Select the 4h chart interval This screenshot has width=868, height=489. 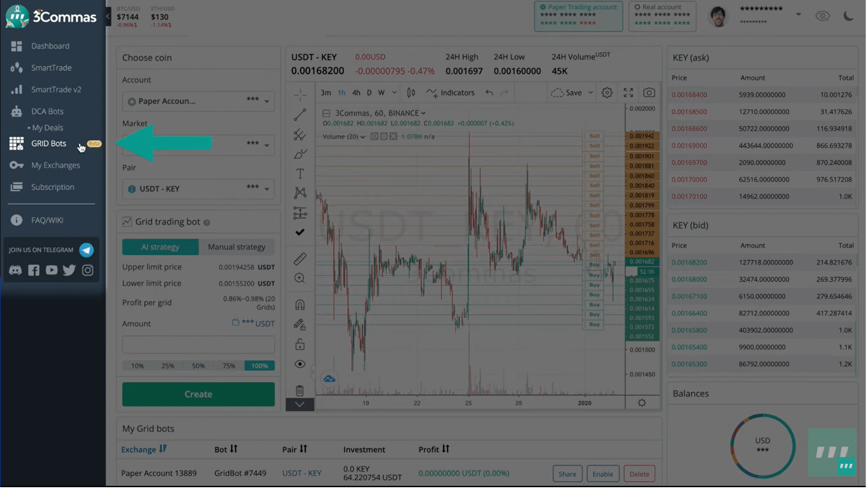(x=356, y=93)
